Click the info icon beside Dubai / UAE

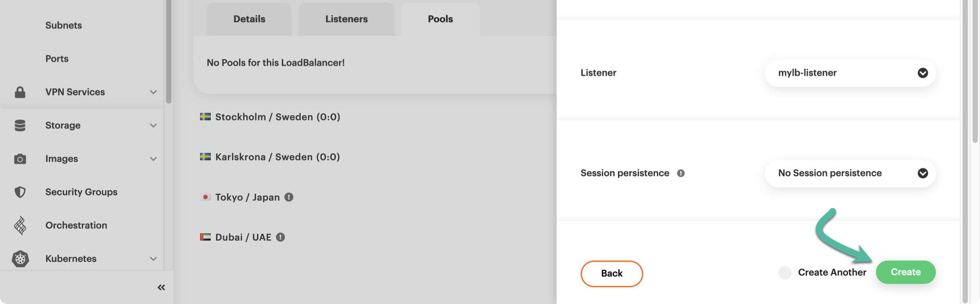click(280, 237)
